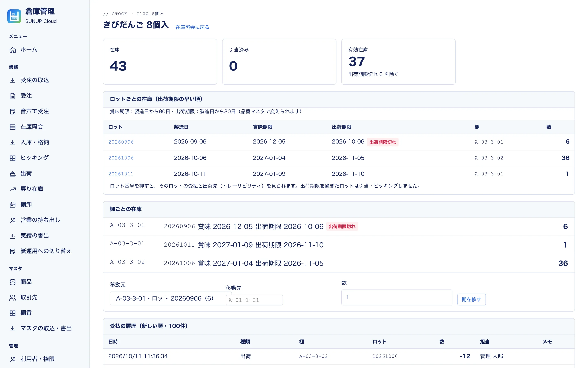Click the 製造日 column header
The width and height of the screenshot is (588, 368).
click(x=181, y=127)
